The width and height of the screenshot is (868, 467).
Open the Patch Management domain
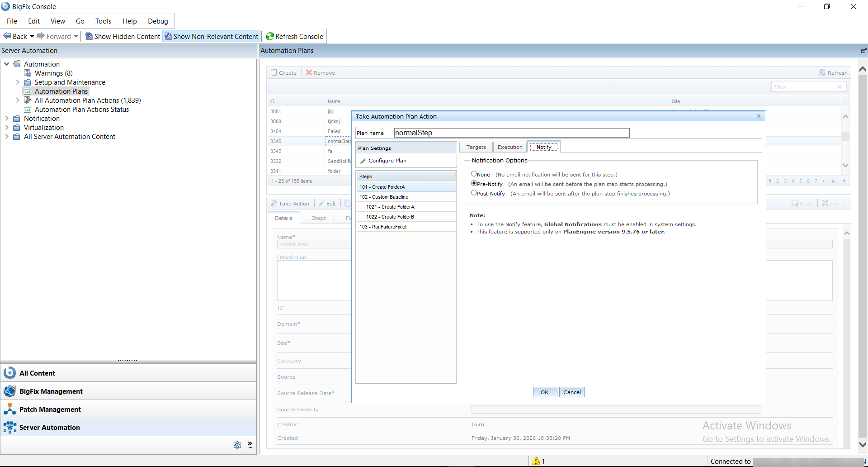point(50,409)
